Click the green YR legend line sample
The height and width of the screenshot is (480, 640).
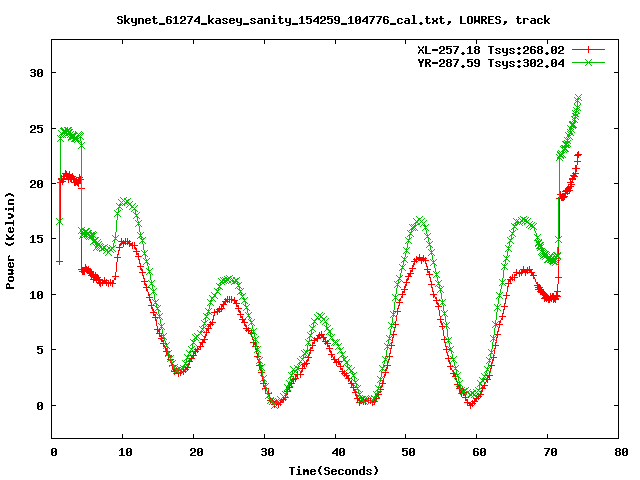point(588,62)
